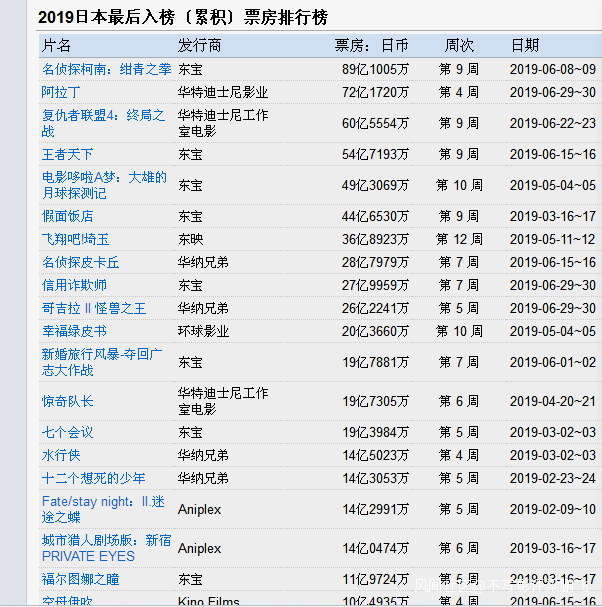
Task: Select box office value 36亿8923万
Action: coord(375,239)
